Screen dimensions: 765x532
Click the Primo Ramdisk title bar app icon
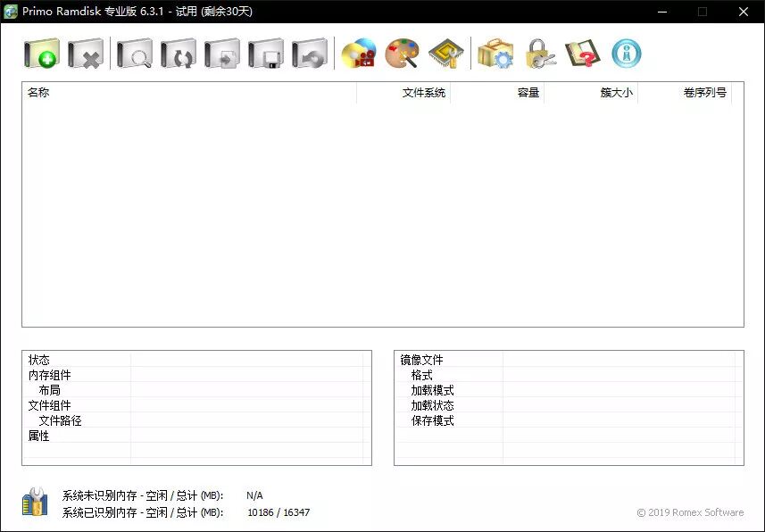(x=10, y=12)
